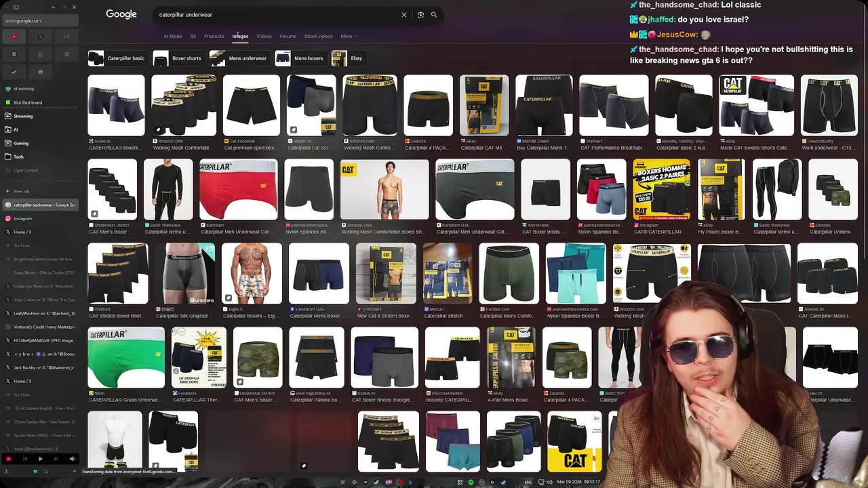The width and height of the screenshot is (868, 488).
Task: Click the green heart icon at sidebar bottom
Action: [x=35, y=471]
